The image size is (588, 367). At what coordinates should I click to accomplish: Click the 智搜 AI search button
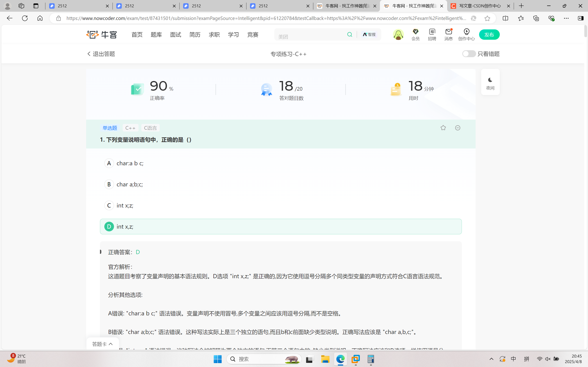[369, 34]
